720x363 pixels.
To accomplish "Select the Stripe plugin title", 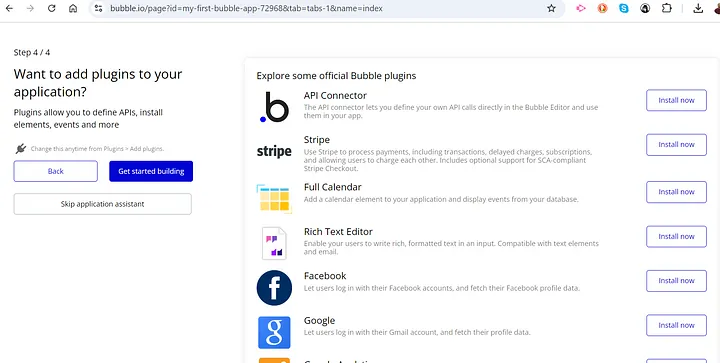I will click(x=317, y=140).
